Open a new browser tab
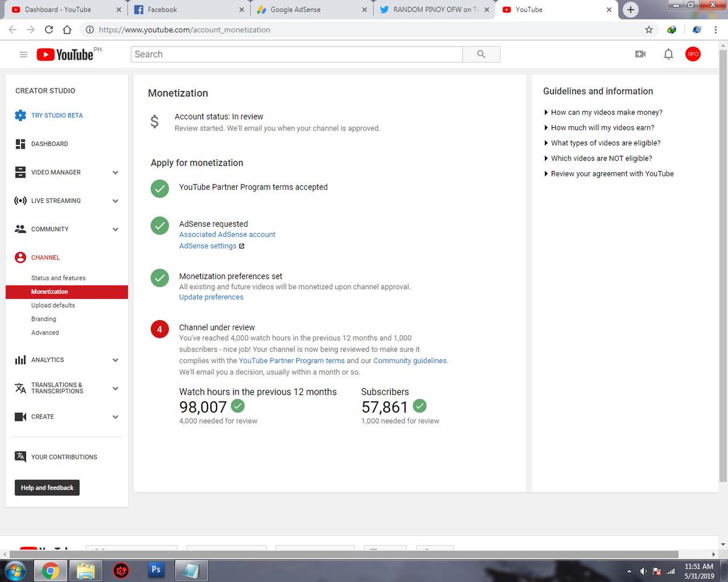The width and height of the screenshot is (728, 582). 631,10
